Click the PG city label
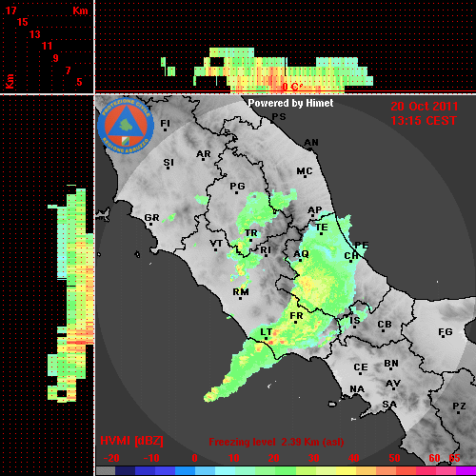476x476 pixels. 237,186
